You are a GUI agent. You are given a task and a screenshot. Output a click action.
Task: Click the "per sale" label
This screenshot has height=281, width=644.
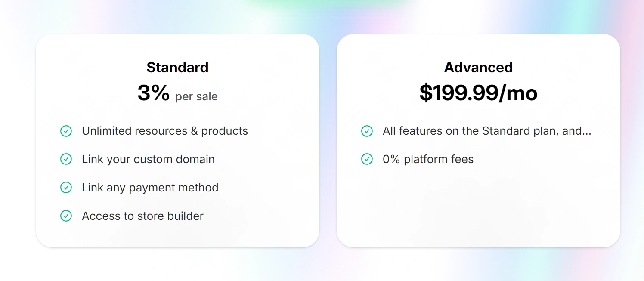click(x=196, y=96)
